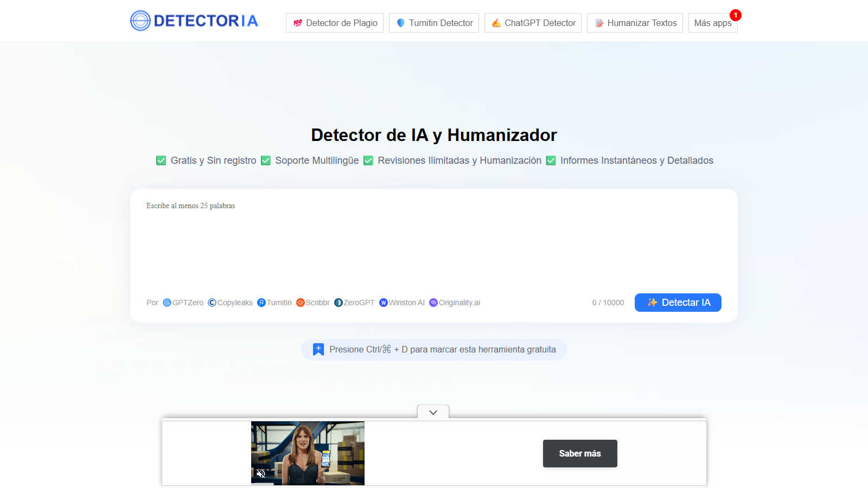868x488 pixels.
Task: Open Humanizar Textos page
Action: tap(635, 23)
